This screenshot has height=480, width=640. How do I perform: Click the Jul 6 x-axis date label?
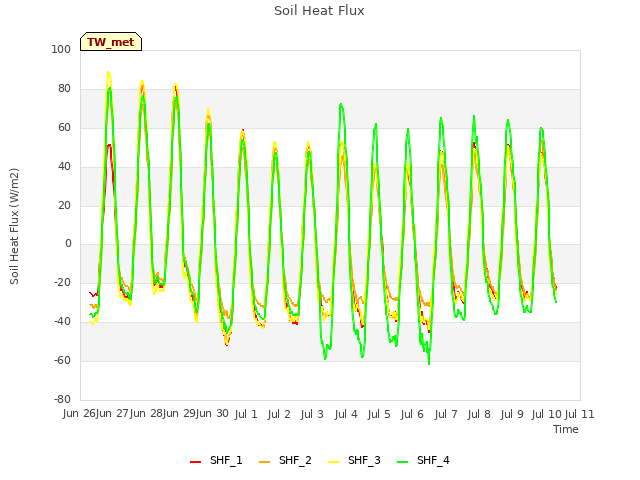412,414
